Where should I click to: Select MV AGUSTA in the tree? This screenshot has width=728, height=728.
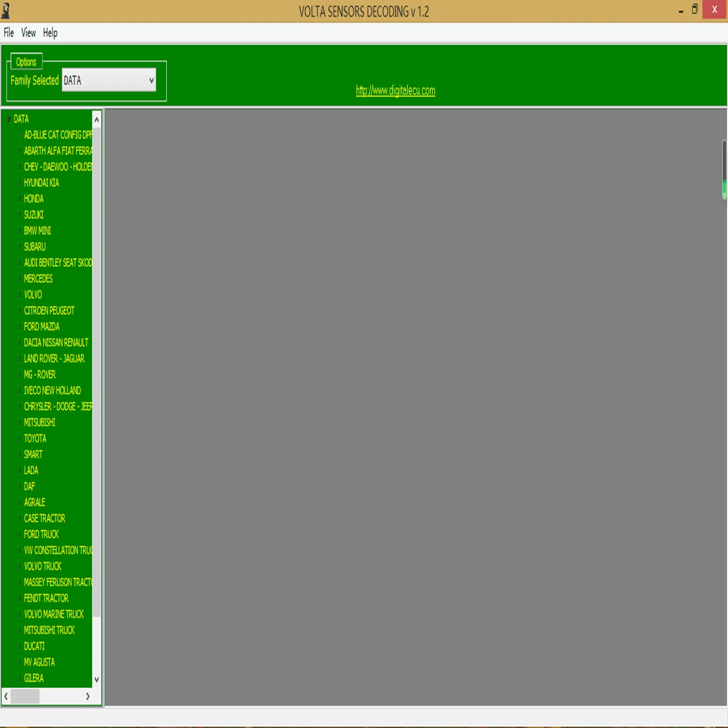click(x=39, y=662)
